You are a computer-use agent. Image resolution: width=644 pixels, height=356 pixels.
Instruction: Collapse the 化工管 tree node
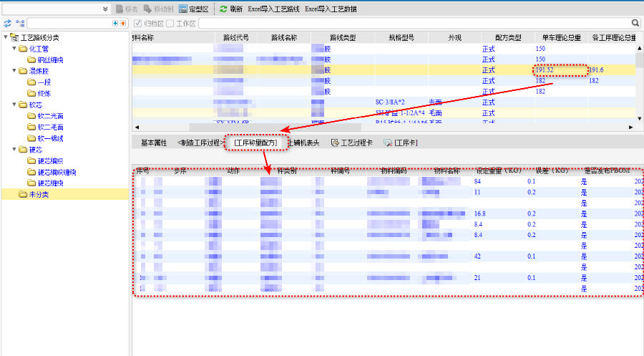[15, 49]
